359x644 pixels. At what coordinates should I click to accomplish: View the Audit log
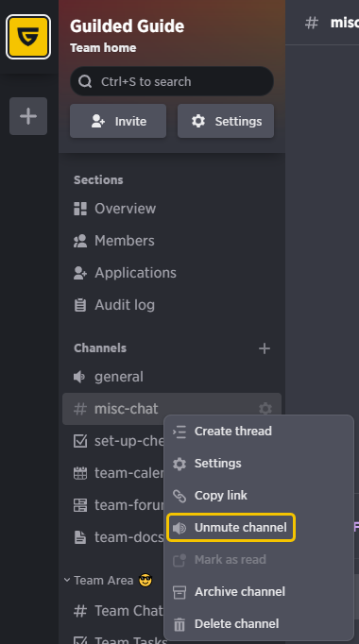point(172,305)
